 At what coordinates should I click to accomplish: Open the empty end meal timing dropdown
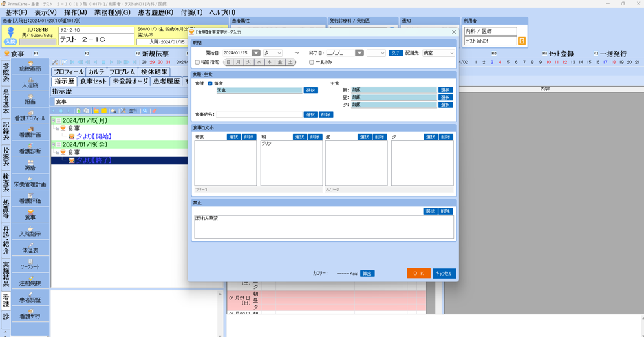point(376,53)
